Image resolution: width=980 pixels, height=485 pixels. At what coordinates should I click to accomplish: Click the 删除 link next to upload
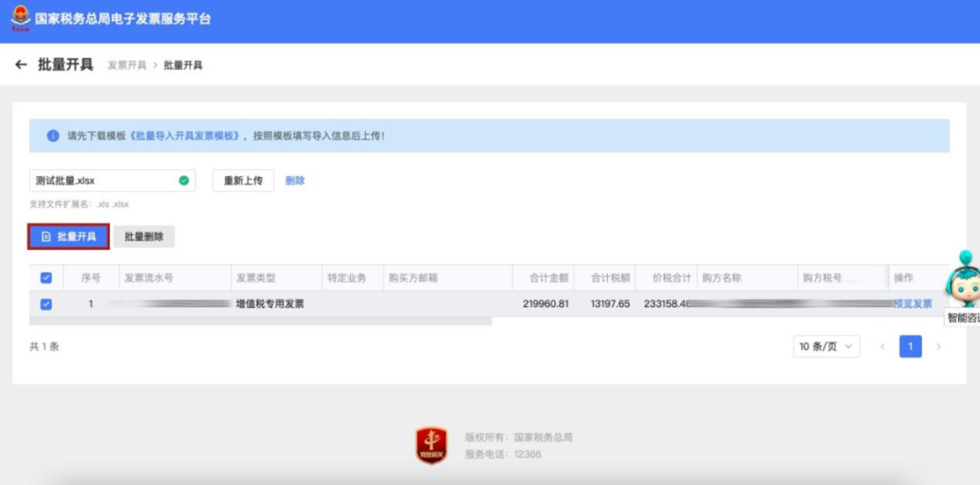295,181
